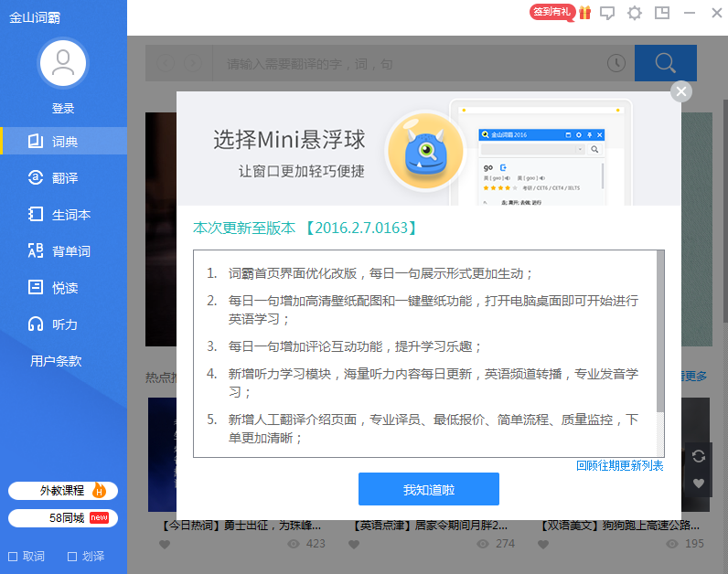
Task: Like the 双语美文 article heart
Action: pyautogui.click(x=543, y=545)
